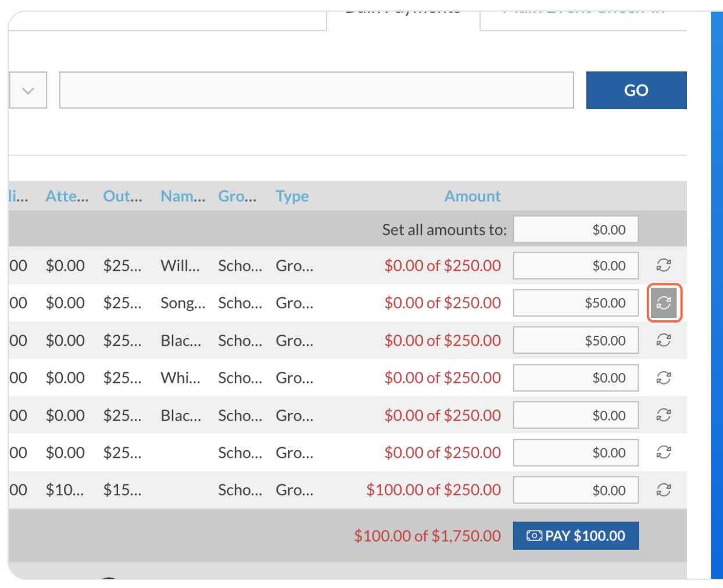Click the $100.00 of $250.00 amount text
Viewport: 723px width, 588px height.
[434, 490]
